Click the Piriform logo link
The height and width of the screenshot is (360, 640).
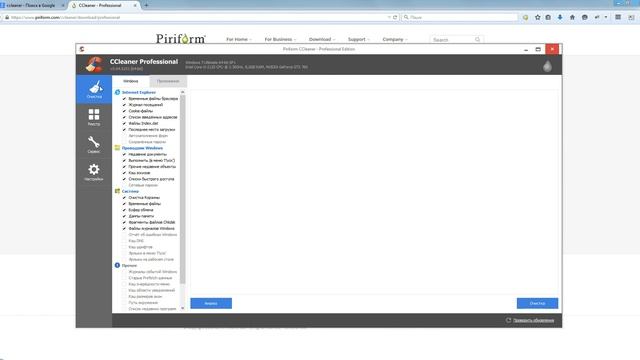click(x=181, y=39)
